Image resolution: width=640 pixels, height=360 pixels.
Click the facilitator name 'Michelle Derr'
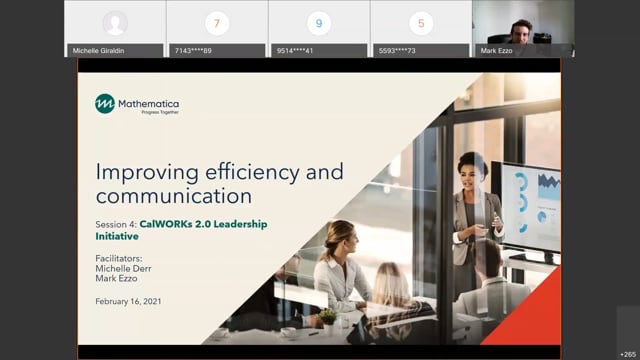[123, 269]
